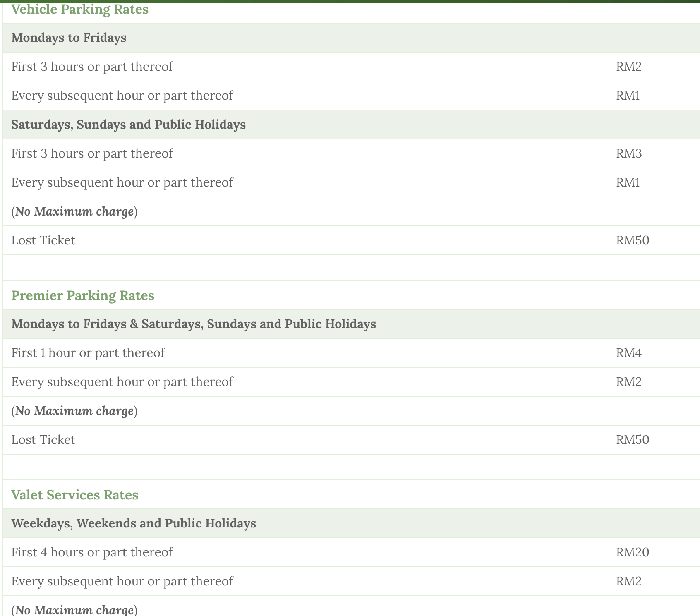The height and width of the screenshot is (616, 700).
Task: Select the First 4 hours or part thereof text
Action: pyautogui.click(x=92, y=552)
